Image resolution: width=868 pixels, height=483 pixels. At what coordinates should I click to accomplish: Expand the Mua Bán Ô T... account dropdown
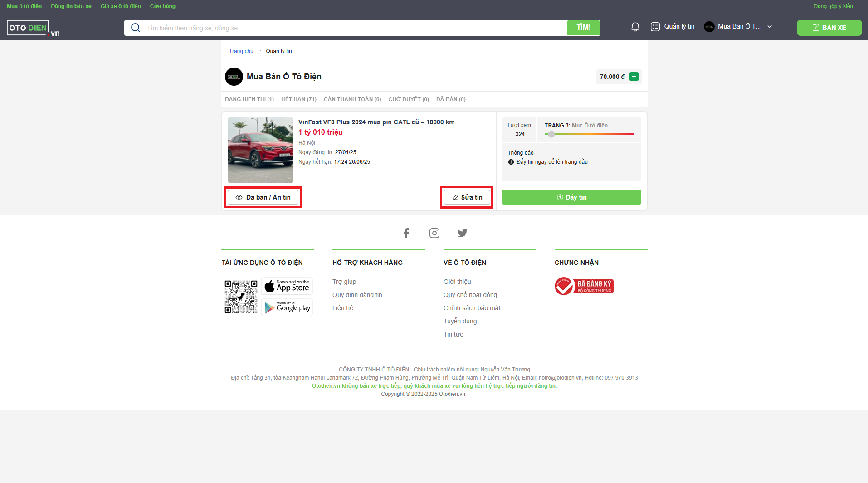pyautogui.click(x=770, y=27)
